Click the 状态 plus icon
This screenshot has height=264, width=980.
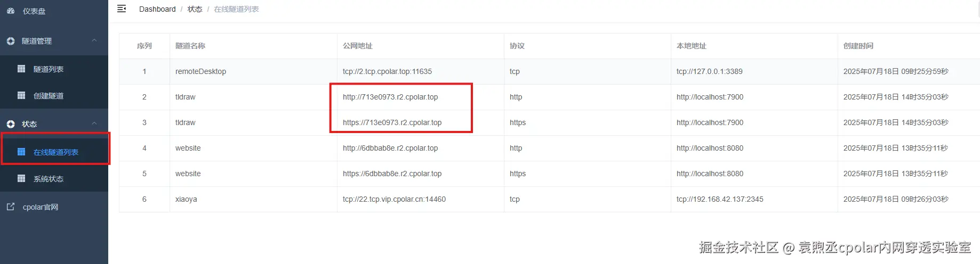(11, 124)
